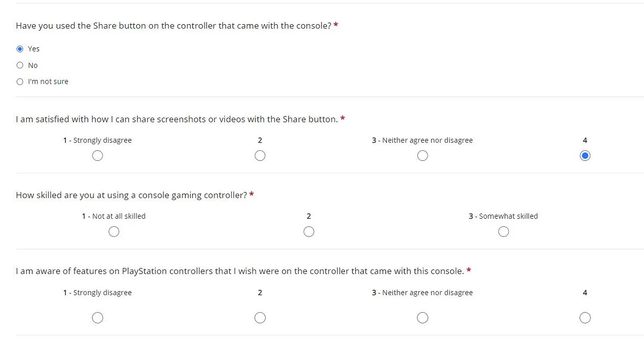Screen dimensions: 644x362
Task: Choose rating 2 circle for PlayStation features question
Action: (x=260, y=318)
